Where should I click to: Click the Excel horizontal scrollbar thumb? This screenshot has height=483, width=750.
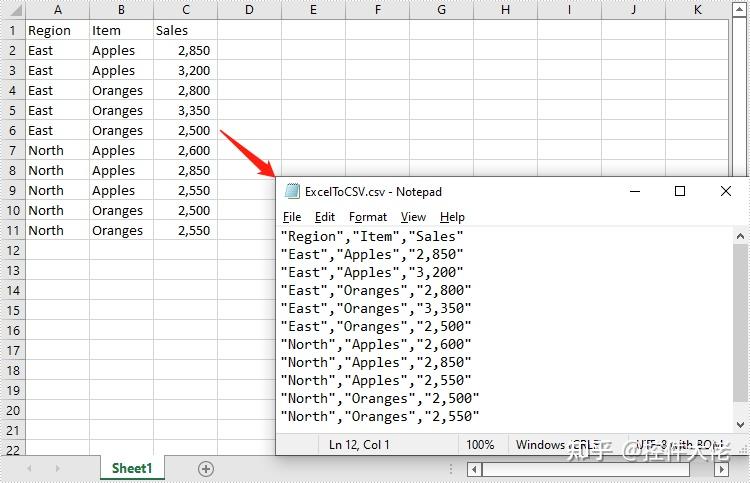coord(586,469)
